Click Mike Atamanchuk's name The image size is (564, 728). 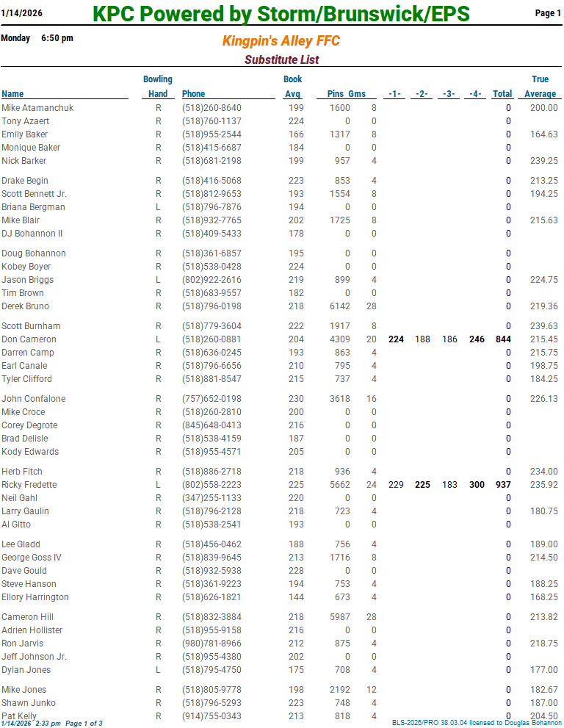point(37,108)
